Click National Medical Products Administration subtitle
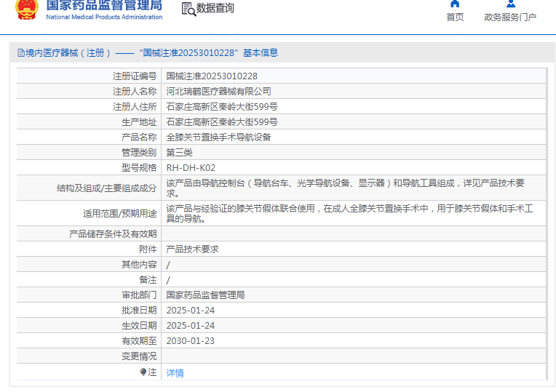Viewport: 556px width, 392px height. (104, 17)
